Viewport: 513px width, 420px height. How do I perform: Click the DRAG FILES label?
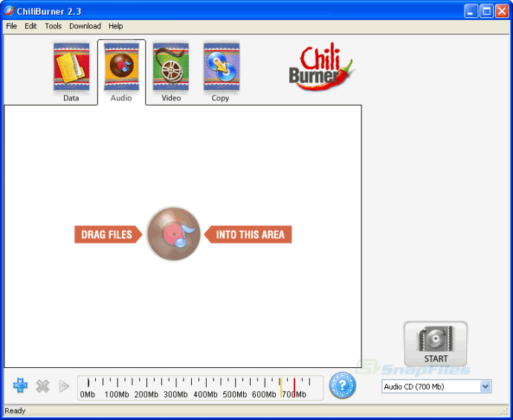pos(108,235)
